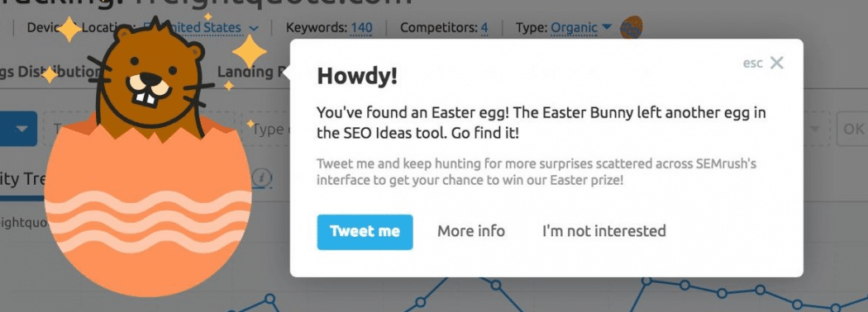Switch to the Rankings Distribution tab
Viewport: 868px width, 312px height.
pos(50,72)
